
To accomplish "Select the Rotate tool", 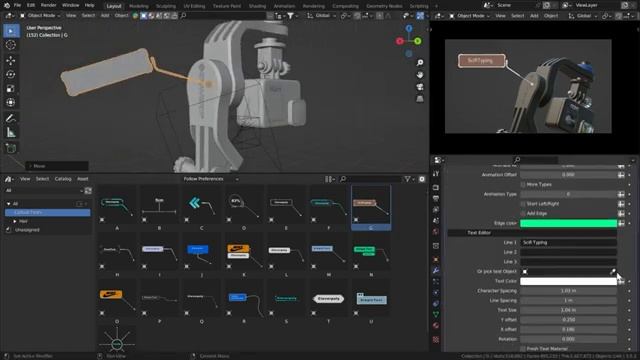I will point(11,75).
